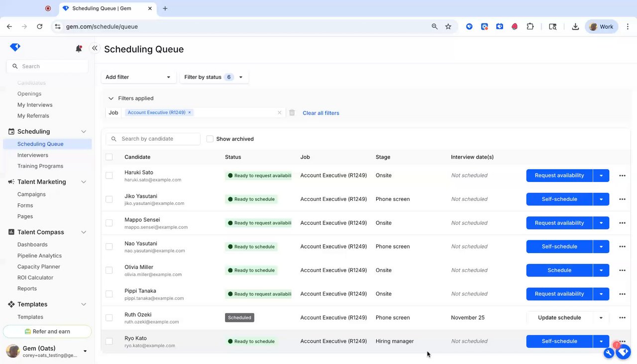This screenshot has height=364, width=637.
Task: Open the browser downloads icon
Action: point(575,27)
